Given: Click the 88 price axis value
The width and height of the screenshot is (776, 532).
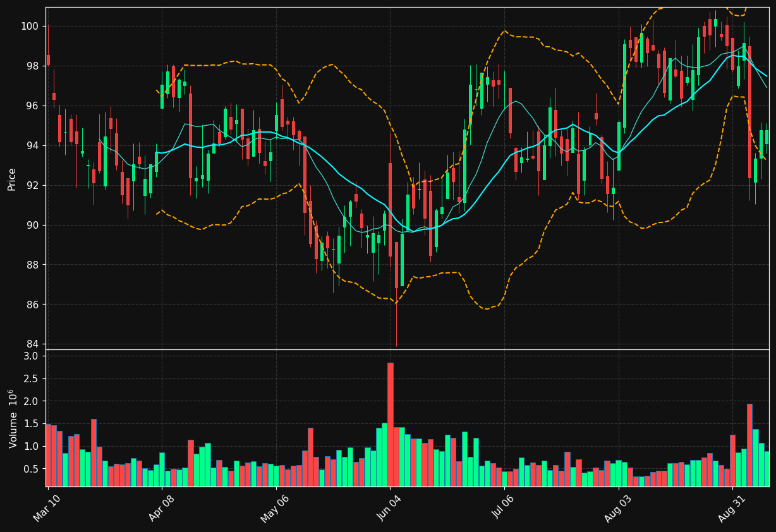Looking at the screenshot, I should click(33, 265).
